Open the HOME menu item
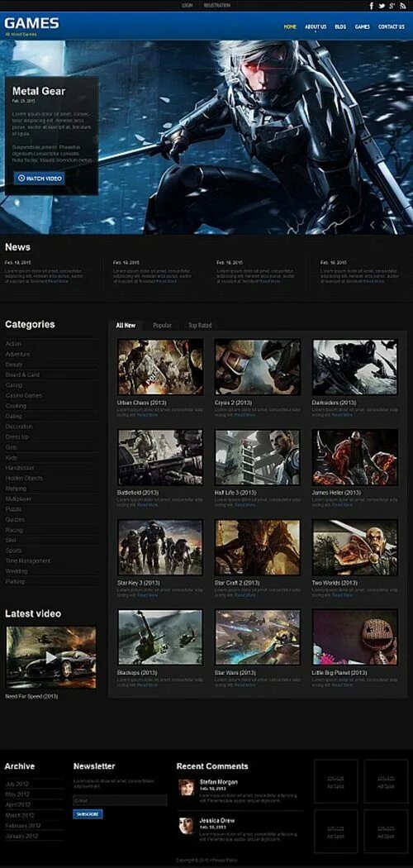This screenshot has width=413, height=868. [x=290, y=26]
